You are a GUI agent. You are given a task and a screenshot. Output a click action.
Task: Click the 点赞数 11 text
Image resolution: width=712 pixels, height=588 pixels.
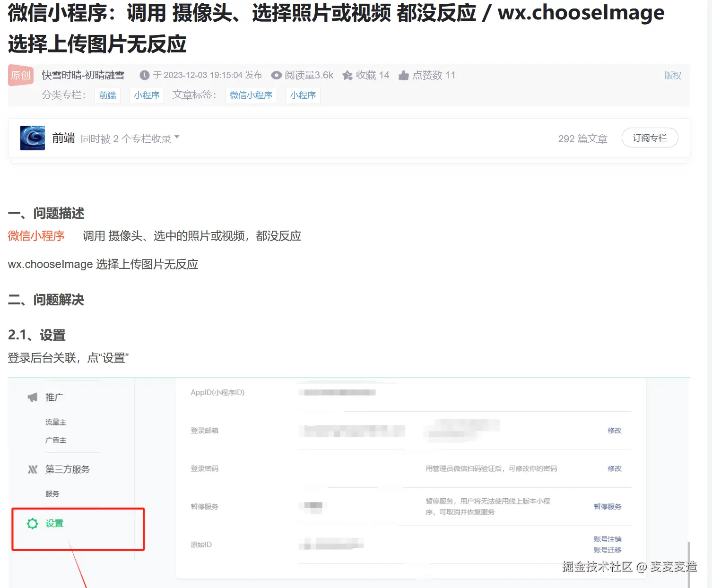click(x=434, y=75)
